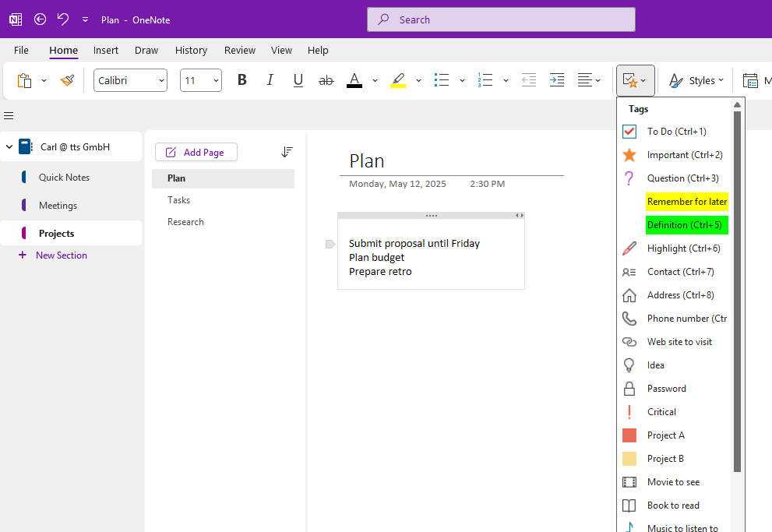
Task: Apply the Contact tag
Action: point(674,272)
